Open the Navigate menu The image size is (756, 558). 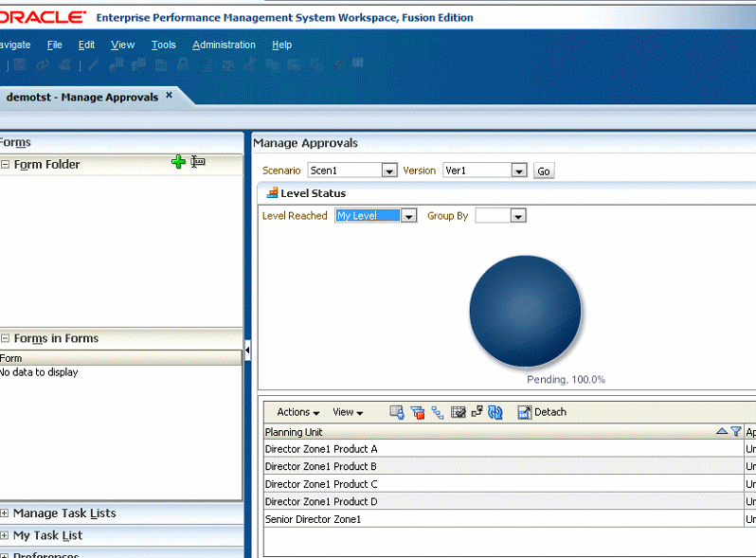pyautogui.click(x=15, y=45)
